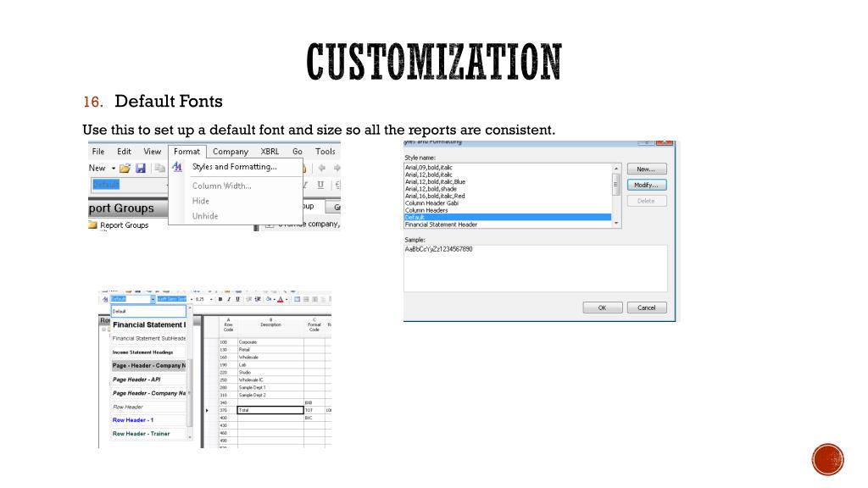This screenshot has height=488, width=868.
Task: Click the Total description cell
Action: click(270, 410)
